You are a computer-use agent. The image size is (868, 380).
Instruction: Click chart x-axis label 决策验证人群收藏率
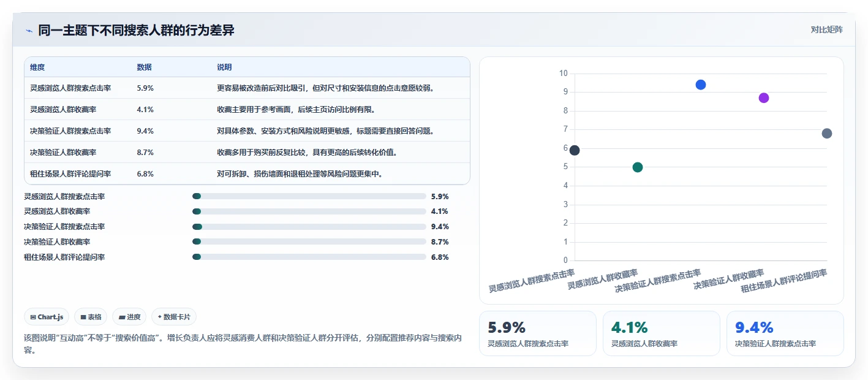tap(728, 279)
